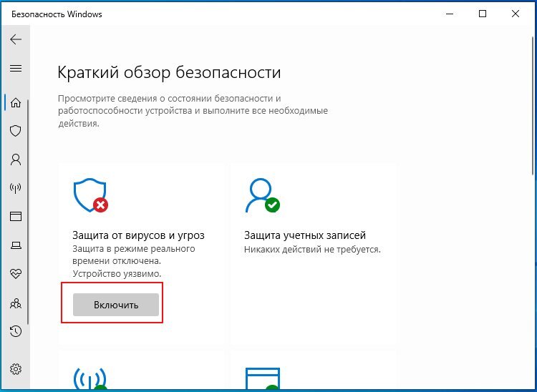Open Защита учетных записей heading
The height and width of the screenshot is (392, 537).
(305, 235)
